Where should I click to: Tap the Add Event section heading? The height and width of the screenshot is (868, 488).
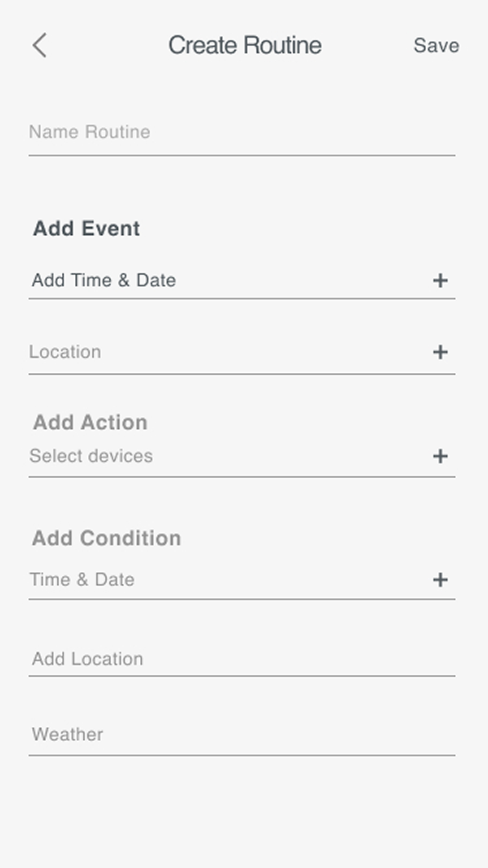coord(87,228)
